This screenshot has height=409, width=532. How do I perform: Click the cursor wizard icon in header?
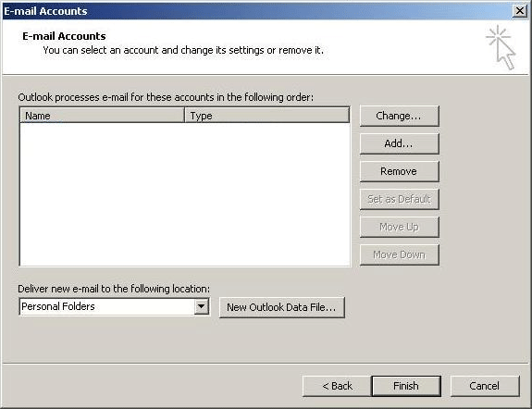[501, 47]
